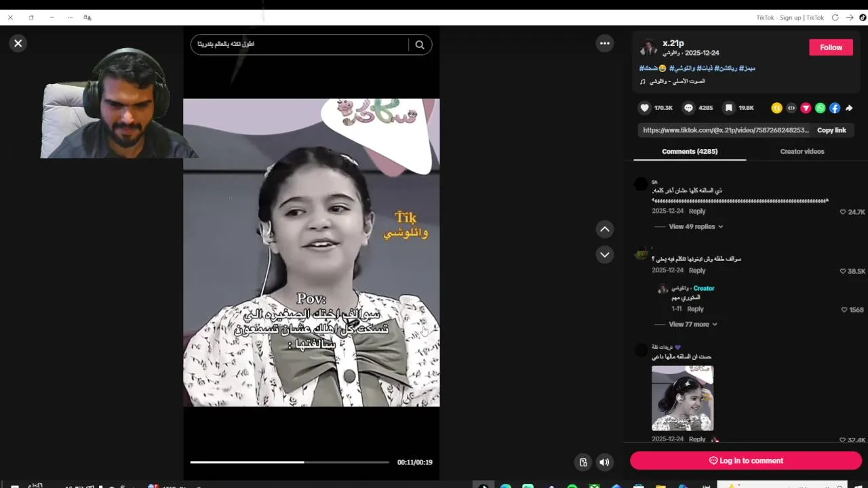This screenshot has width=868, height=488.
Task: Open browser three-dot menu in title bar
Action: pos(70,18)
